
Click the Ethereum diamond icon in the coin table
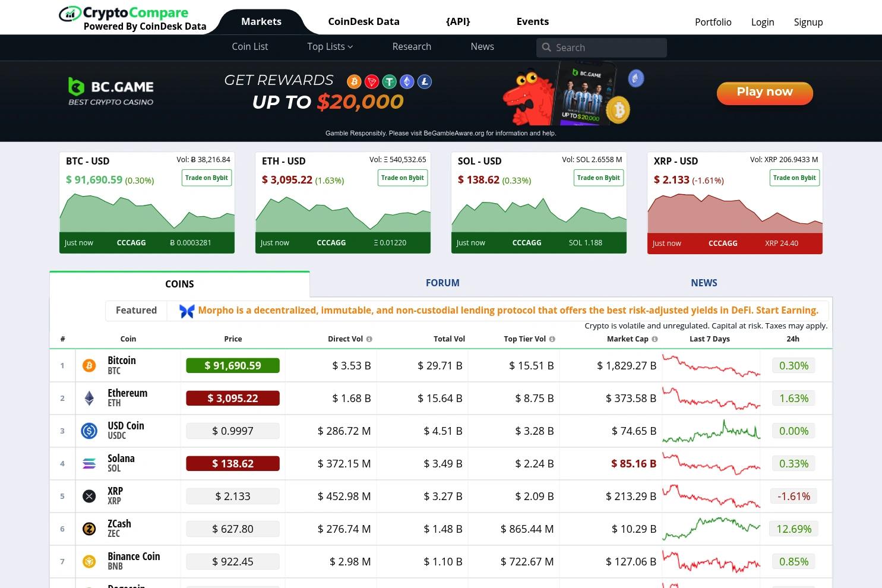89,399
